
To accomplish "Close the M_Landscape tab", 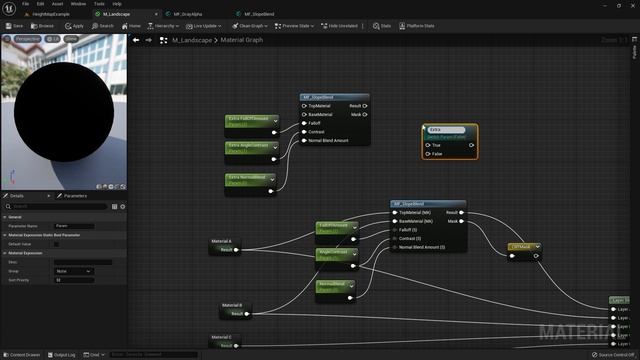I will [156, 14].
